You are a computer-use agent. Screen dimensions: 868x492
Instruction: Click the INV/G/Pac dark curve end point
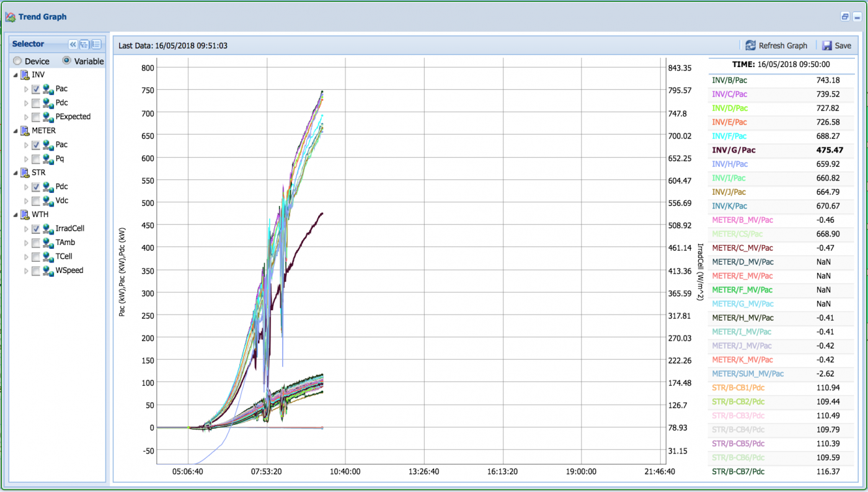click(x=322, y=213)
